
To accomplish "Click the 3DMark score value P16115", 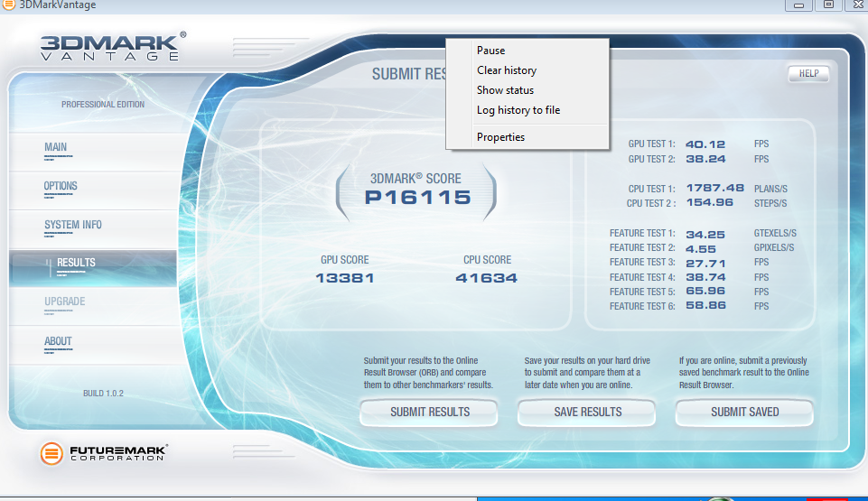I will pyautogui.click(x=418, y=198).
